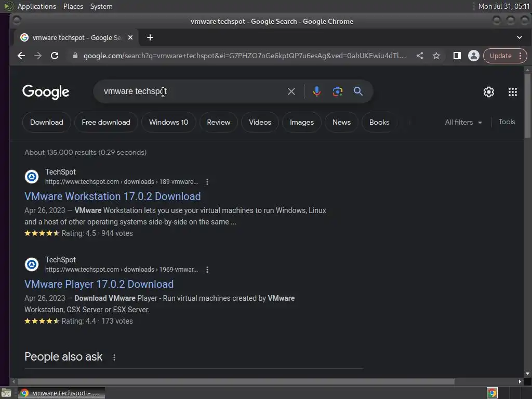Bookmark this page with the star icon
Image resolution: width=532 pixels, height=399 pixels.
436,56
